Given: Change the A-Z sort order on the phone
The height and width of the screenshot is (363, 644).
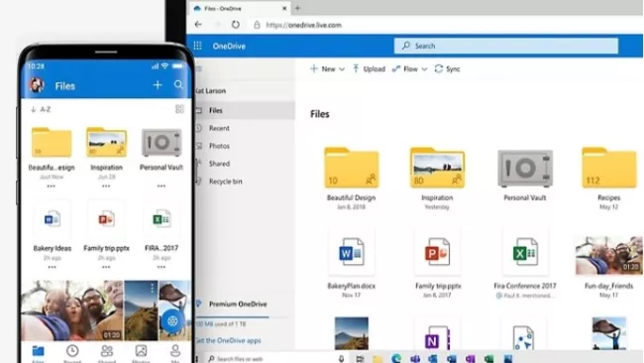Looking at the screenshot, I should click(41, 109).
